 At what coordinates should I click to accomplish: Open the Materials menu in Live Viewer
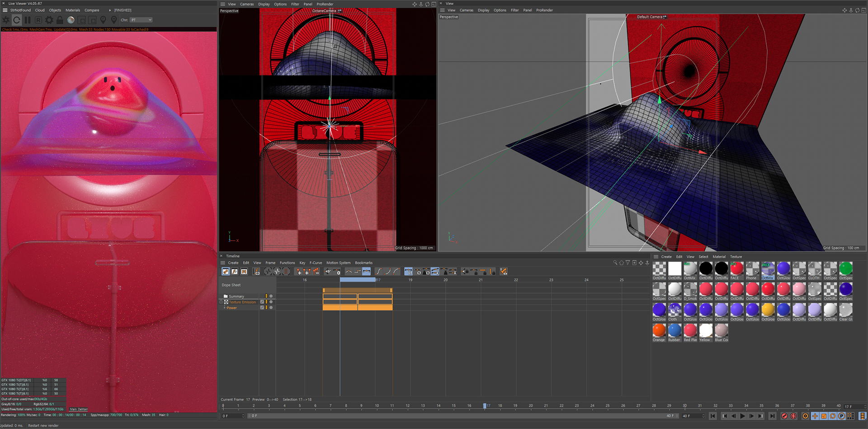72,10
